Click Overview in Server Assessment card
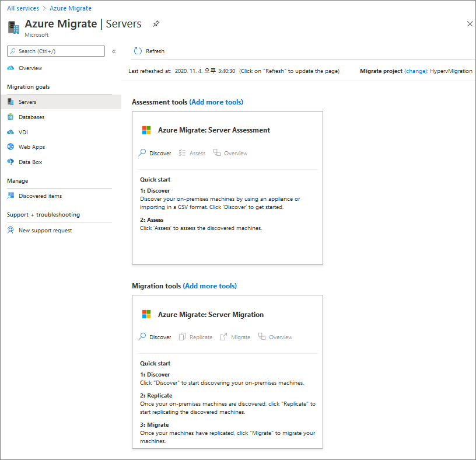476x460 pixels. 236,154
